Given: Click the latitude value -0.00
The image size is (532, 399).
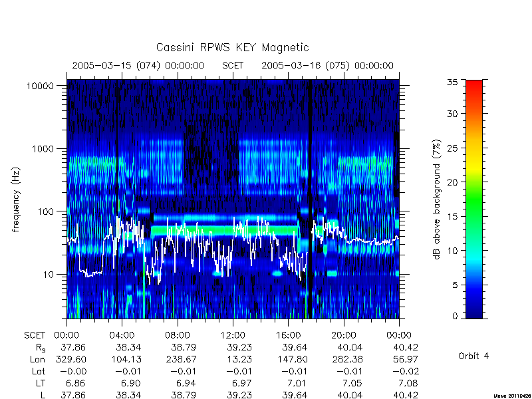Looking at the screenshot, I should pyautogui.click(x=73, y=371).
